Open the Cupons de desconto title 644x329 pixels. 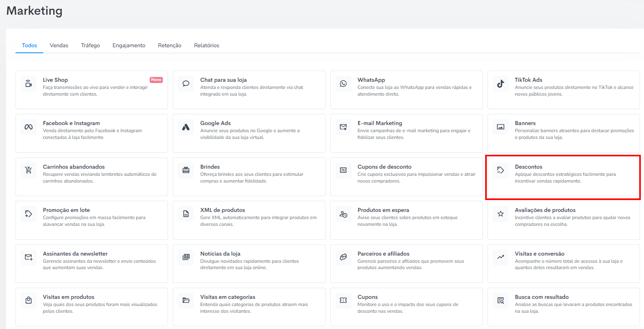pos(384,167)
